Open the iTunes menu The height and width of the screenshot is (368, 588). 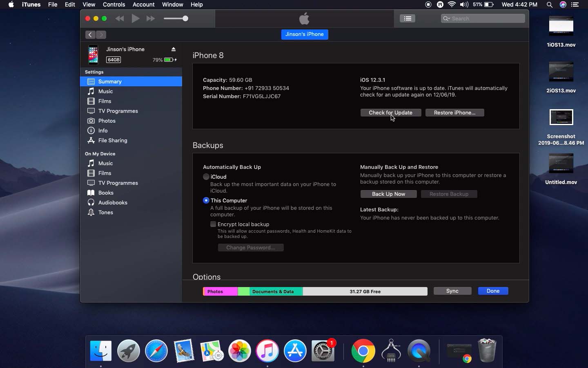[x=31, y=4]
